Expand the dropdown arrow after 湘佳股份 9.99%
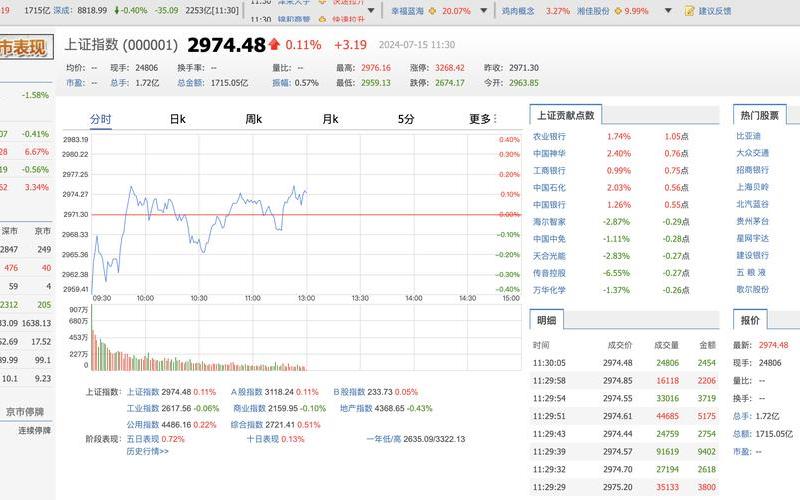This screenshot has height=500, width=800. point(668,11)
